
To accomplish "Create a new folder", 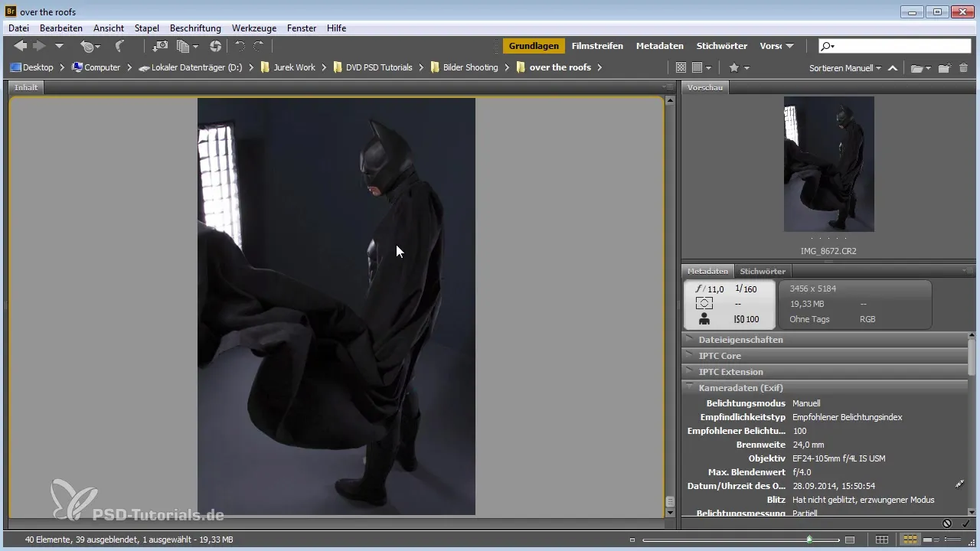I will click(x=945, y=67).
